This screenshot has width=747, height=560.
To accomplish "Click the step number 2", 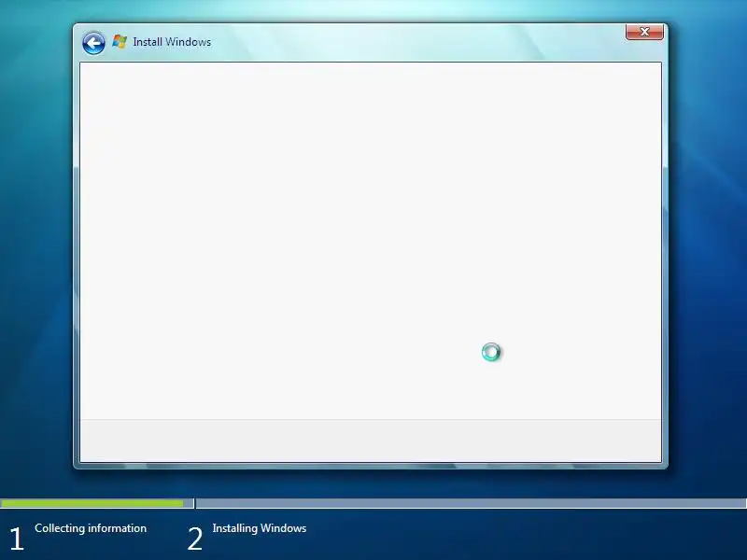I will point(195,539).
